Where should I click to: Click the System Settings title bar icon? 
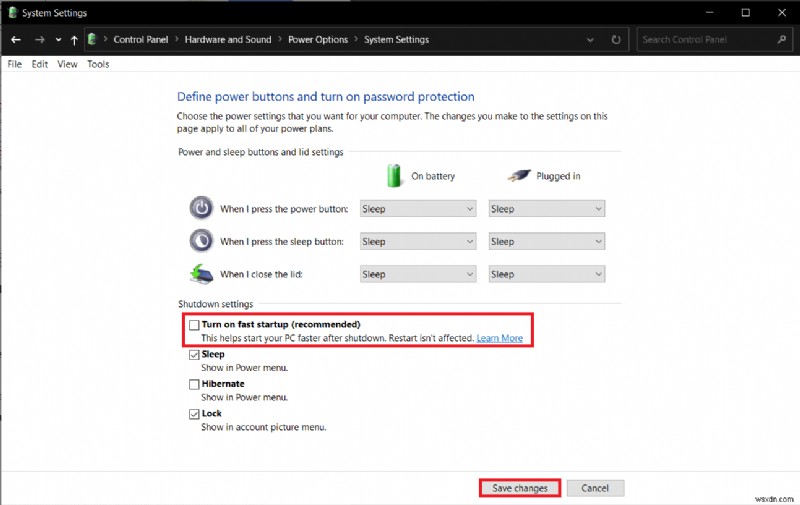coord(12,12)
